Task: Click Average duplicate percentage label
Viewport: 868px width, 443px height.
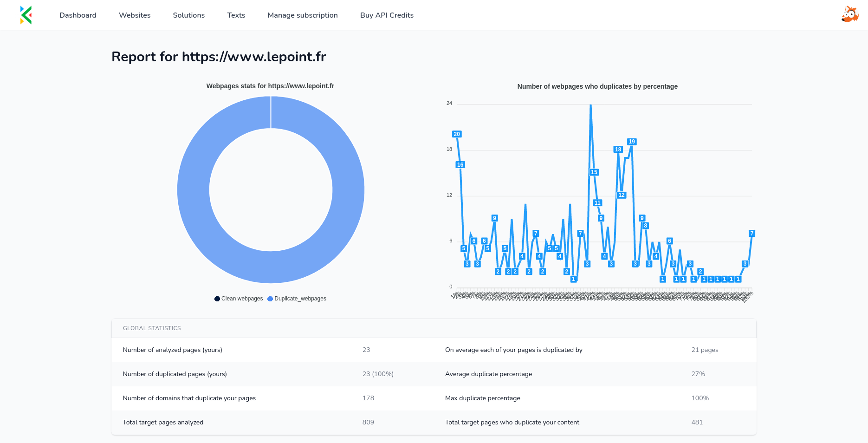Action: (488, 374)
